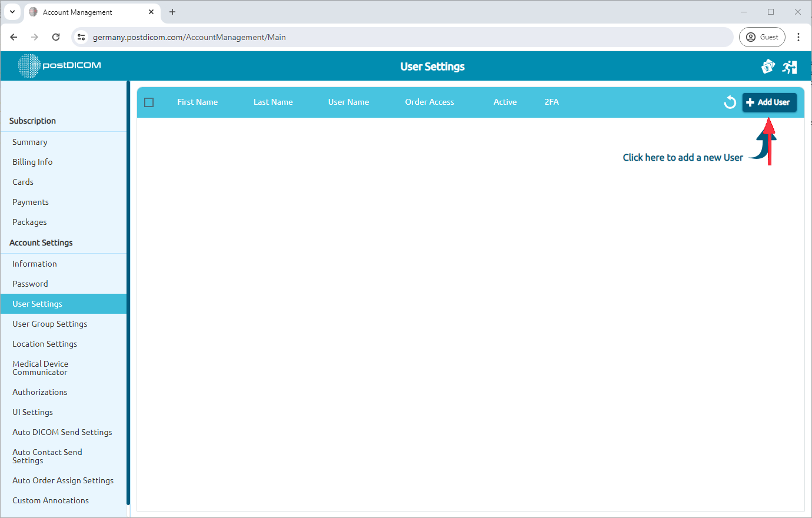Open the Guest profile icon in the browser
812x518 pixels.
click(762, 36)
